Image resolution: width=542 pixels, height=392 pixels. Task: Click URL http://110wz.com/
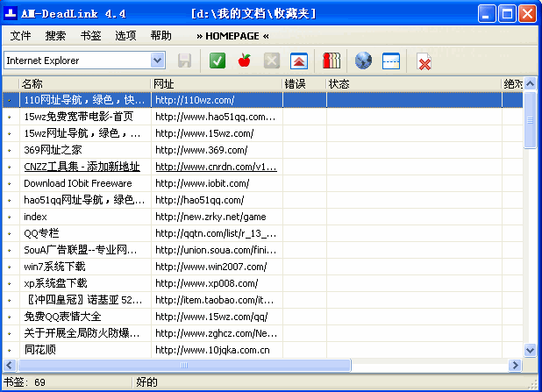[x=195, y=100]
